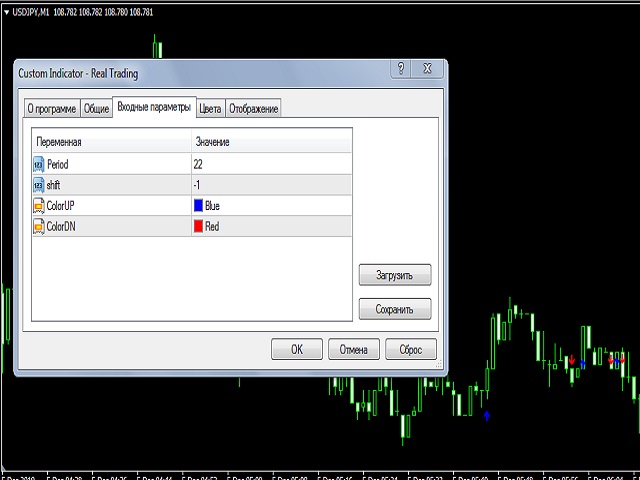Click the ColorDN color type icon
Viewport: 640px width, 480px height.
point(39,227)
